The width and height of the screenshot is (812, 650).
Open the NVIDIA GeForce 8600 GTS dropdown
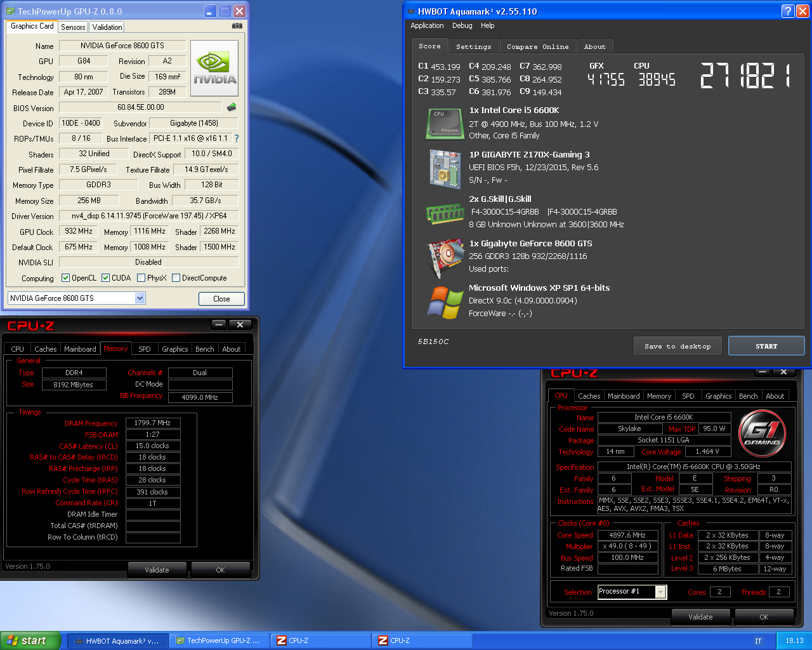pyautogui.click(x=140, y=298)
